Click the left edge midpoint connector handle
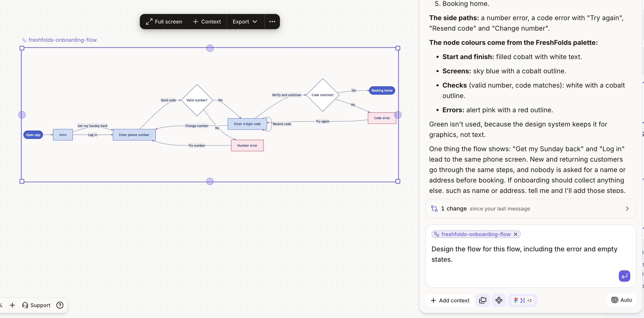The height and width of the screenshot is (318, 644). (22, 115)
